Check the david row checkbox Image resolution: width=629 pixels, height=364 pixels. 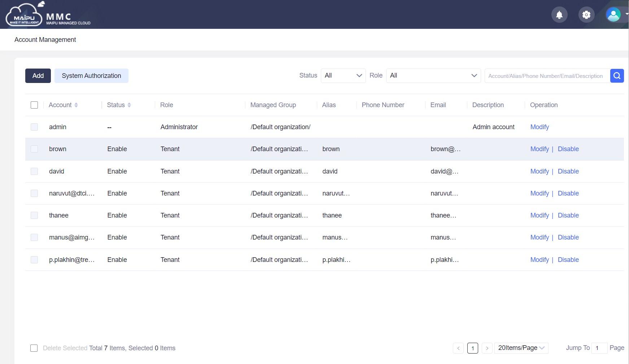(34, 171)
